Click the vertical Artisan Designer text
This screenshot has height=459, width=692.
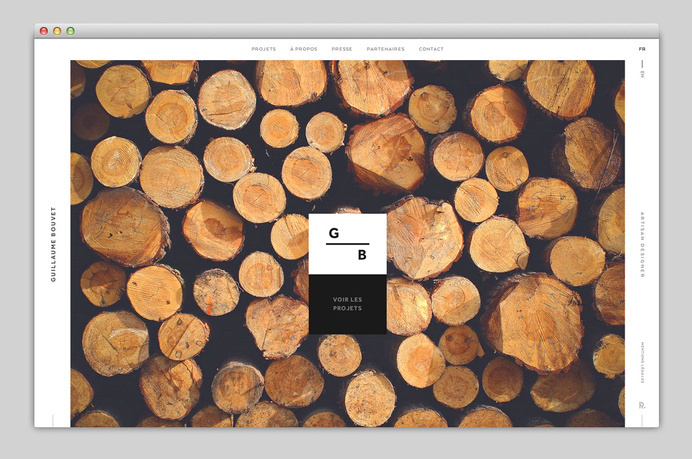(x=642, y=245)
